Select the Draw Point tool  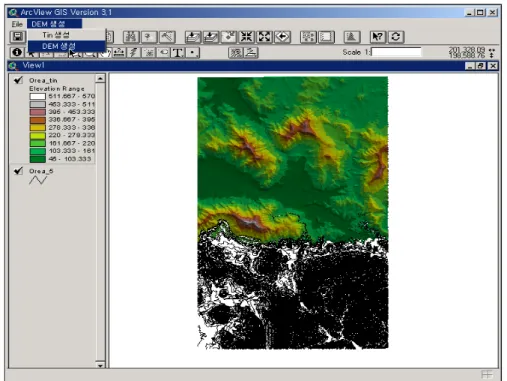tap(192, 52)
